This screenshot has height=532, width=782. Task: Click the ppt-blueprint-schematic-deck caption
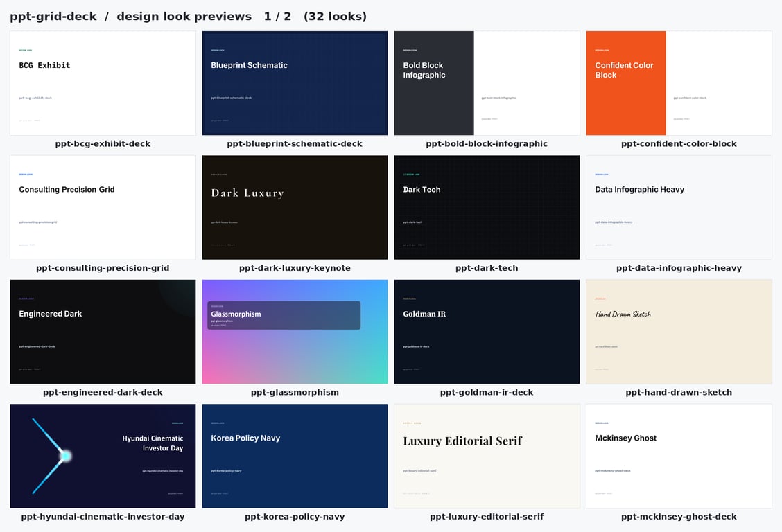point(295,143)
